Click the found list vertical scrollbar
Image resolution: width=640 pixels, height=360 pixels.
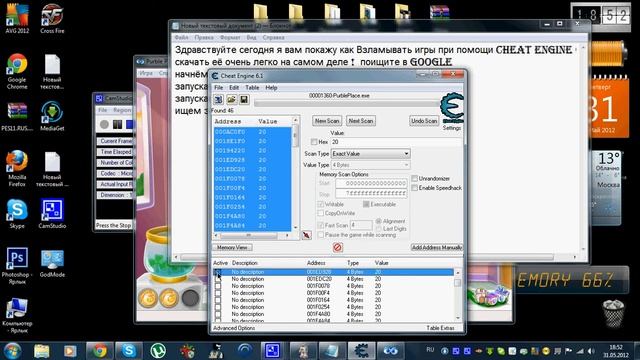coord(296,173)
